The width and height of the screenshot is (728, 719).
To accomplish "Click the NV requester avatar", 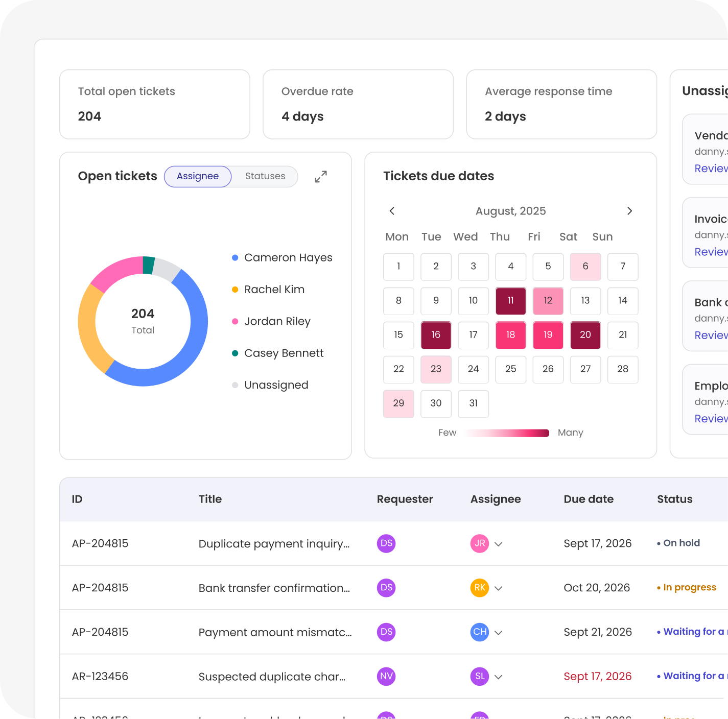I will [386, 677].
